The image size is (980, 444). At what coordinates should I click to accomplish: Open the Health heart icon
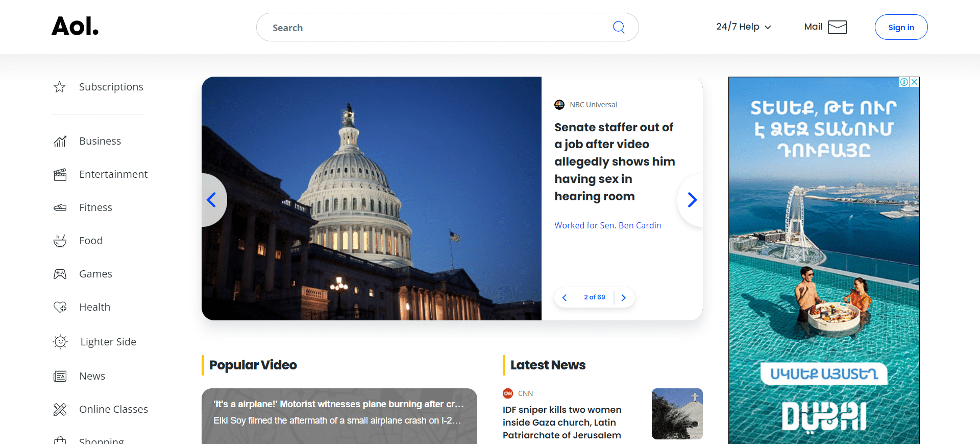(x=60, y=307)
